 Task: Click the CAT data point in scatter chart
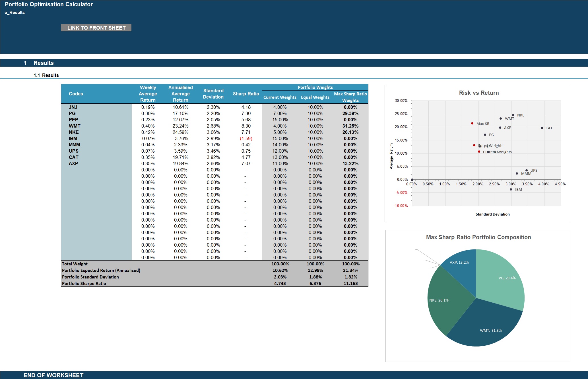point(542,128)
